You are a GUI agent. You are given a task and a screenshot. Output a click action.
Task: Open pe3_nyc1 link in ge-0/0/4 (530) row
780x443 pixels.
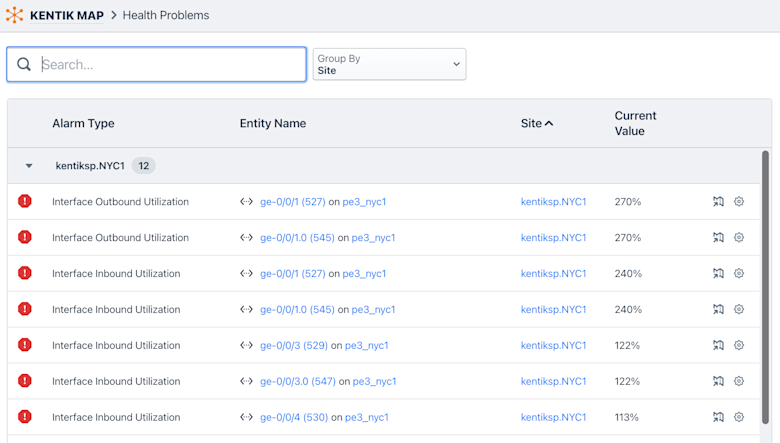(x=366, y=417)
